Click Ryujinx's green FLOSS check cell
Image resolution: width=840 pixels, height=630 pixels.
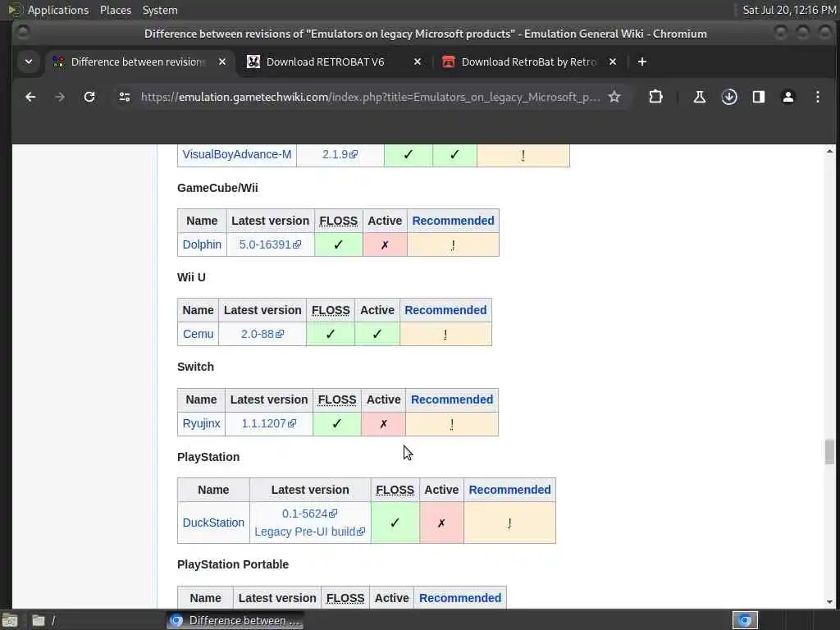pyautogui.click(x=337, y=424)
